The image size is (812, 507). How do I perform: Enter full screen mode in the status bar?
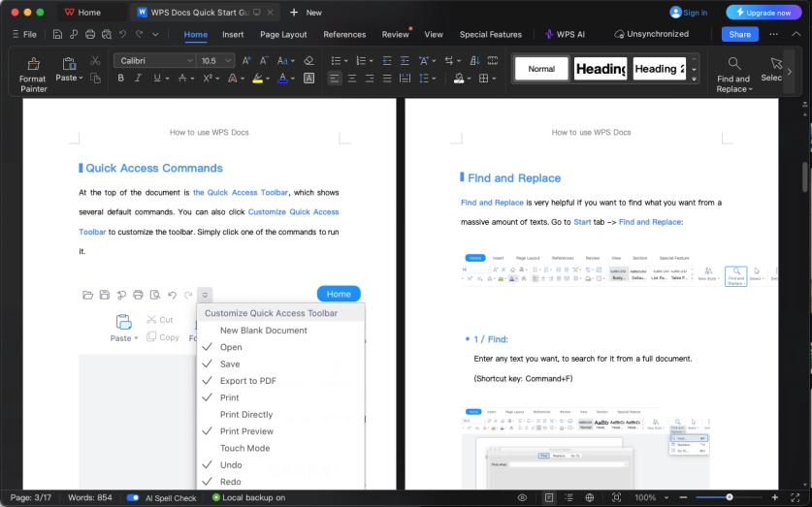coord(795,497)
